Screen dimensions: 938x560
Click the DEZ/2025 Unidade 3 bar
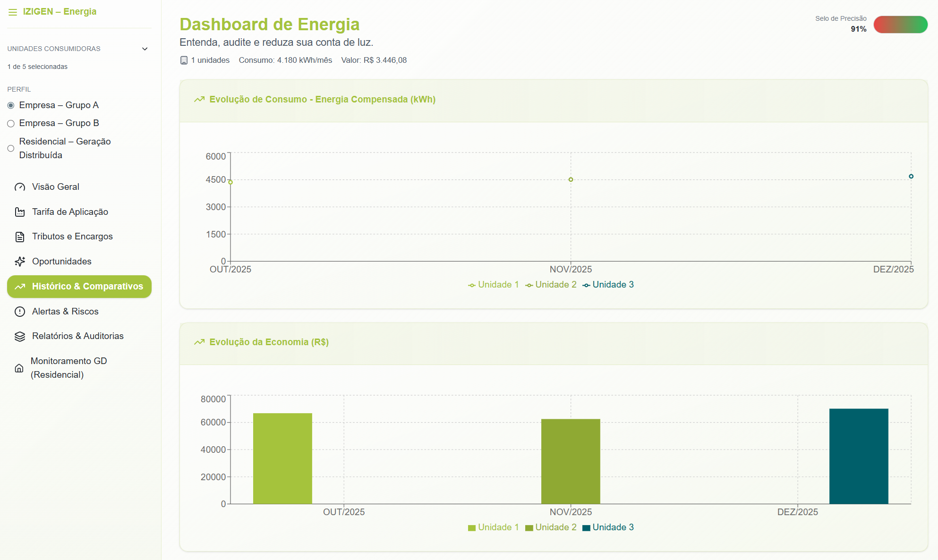858,456
